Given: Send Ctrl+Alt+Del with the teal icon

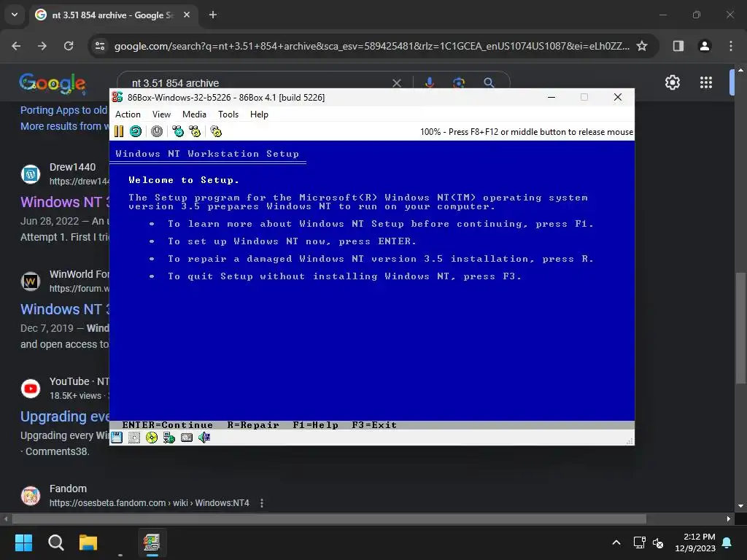Looking at the screenshot, I should (x=178, y=131).
